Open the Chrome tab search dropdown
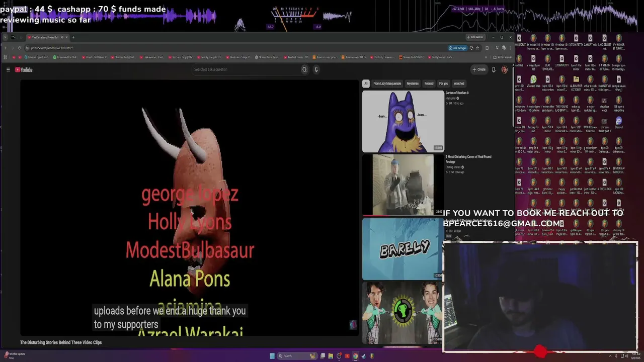Screen dimensions: 644x362 click(5, 37)
